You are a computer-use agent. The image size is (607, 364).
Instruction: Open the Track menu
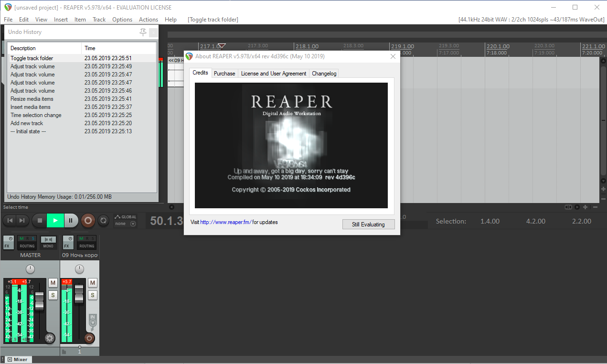pyautogui.click(x=99, y=20)
